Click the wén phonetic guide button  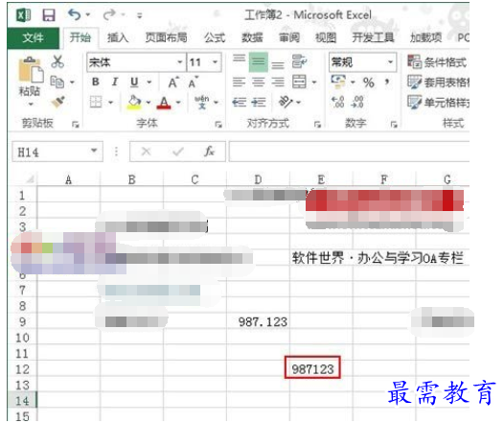[202, 102]
